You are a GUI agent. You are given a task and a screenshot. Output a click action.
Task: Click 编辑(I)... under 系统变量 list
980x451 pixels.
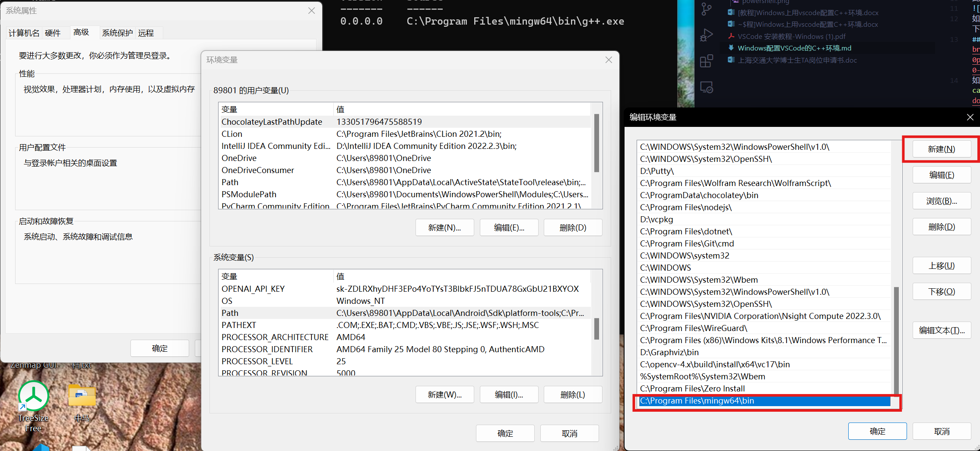coord(509,394)
